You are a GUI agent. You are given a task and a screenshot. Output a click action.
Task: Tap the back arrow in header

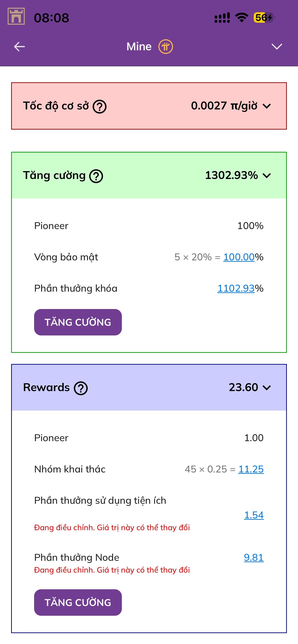coord(19,47)
